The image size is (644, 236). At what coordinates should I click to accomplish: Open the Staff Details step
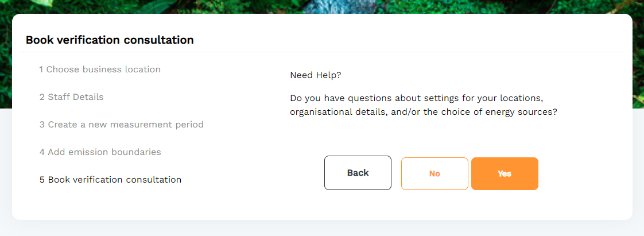[x=72, y=97]
